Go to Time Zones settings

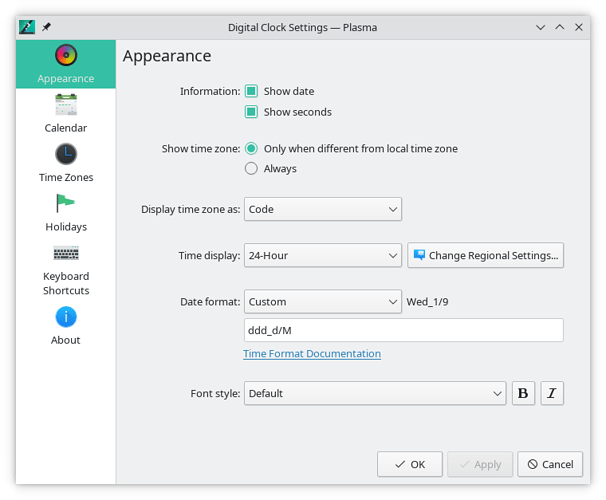coord(66,163)
